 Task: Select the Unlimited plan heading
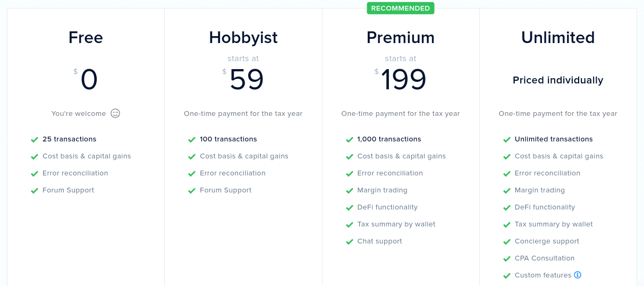[558, 37]
